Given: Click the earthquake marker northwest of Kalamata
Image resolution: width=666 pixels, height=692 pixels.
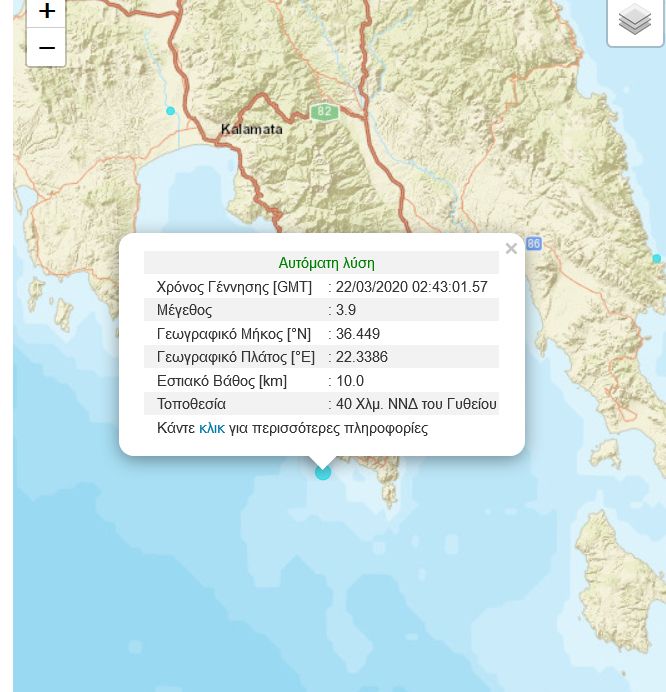Looking at the screenshot, I should pyautogui.click(x=171, y=110).
